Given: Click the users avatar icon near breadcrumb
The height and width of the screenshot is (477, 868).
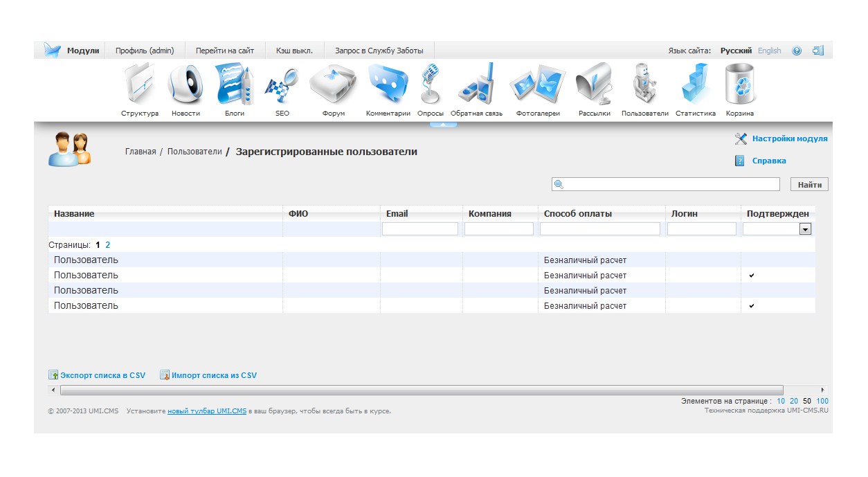Looking at the screenshot, I should (70, 149).
